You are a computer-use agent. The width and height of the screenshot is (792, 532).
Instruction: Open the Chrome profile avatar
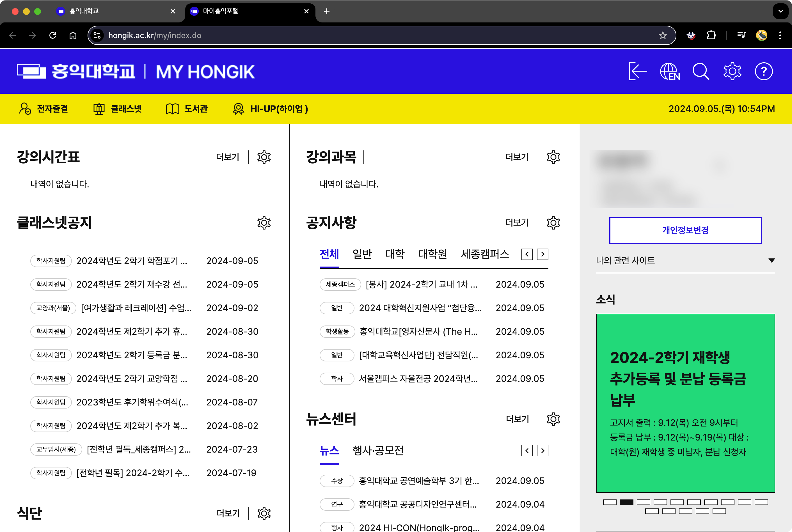pyautogui.click(x=761, y=35)
